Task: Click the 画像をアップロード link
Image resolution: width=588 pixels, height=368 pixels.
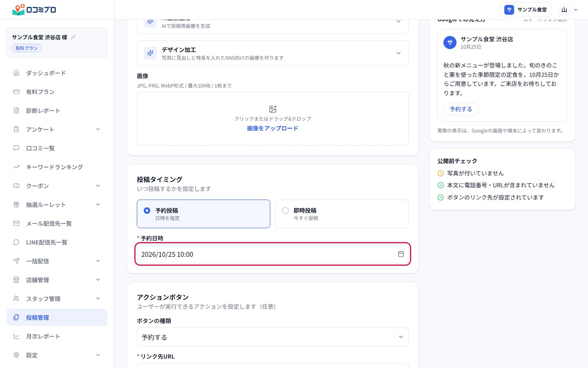Action: (273, 128)
